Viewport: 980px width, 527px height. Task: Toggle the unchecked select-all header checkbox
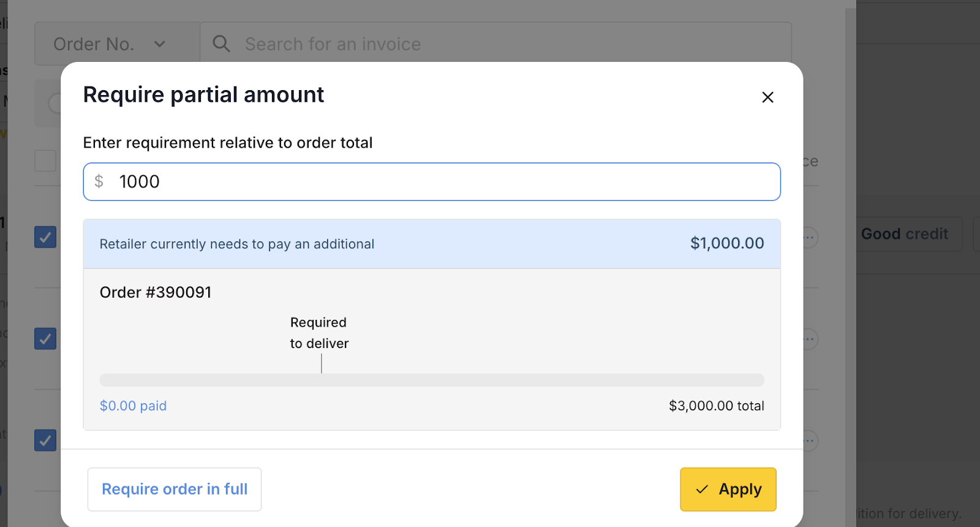point(45,161)
